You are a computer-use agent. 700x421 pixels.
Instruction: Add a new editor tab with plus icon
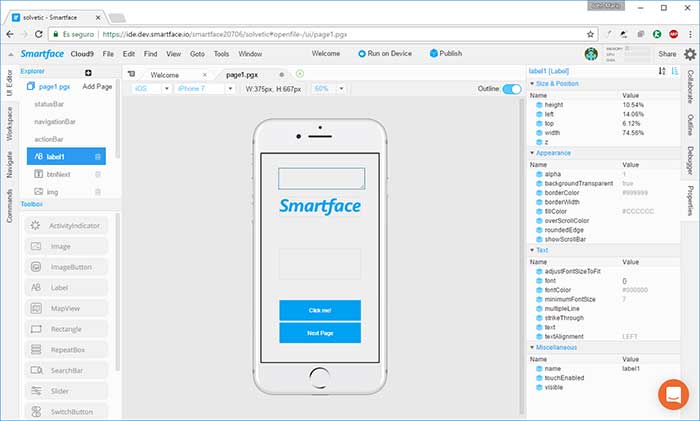[x=300, y=74]
